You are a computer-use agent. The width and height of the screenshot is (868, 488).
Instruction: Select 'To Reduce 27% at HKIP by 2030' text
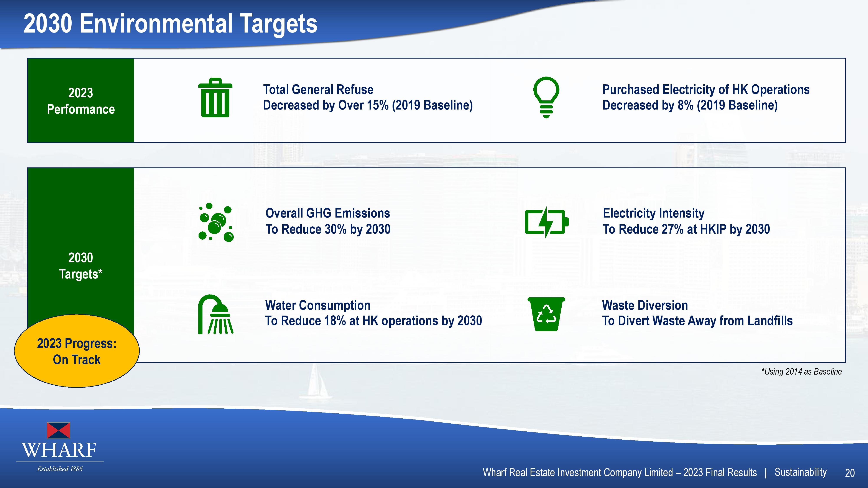pos(686,229)
